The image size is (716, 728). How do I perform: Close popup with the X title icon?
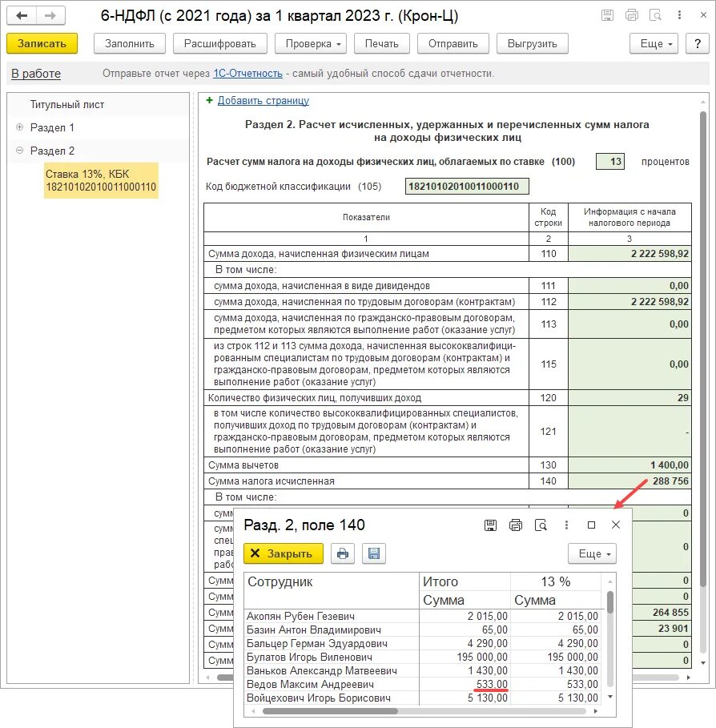click(616, 525)
